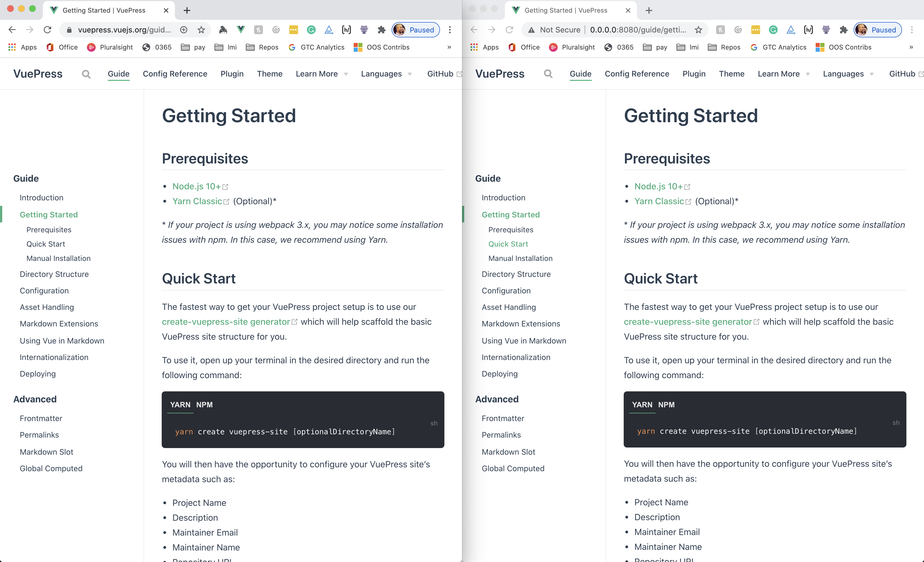
Task: Select Markdown Extensions in right sidebar
Action: click(x=521, y=324)
